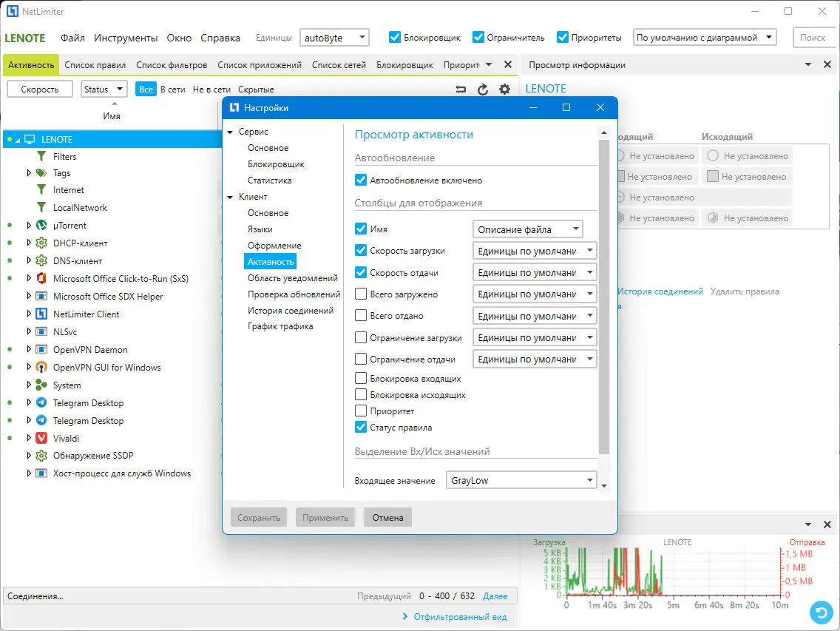Click the settings dialog vertical scrollbar
Screen dimensions: 840x631
click(x=603, y=296)
